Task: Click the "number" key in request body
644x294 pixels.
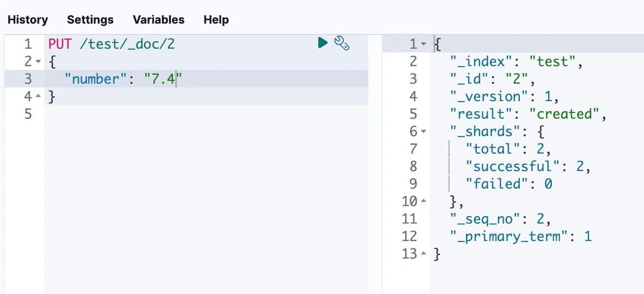Action: coord(100,79)
